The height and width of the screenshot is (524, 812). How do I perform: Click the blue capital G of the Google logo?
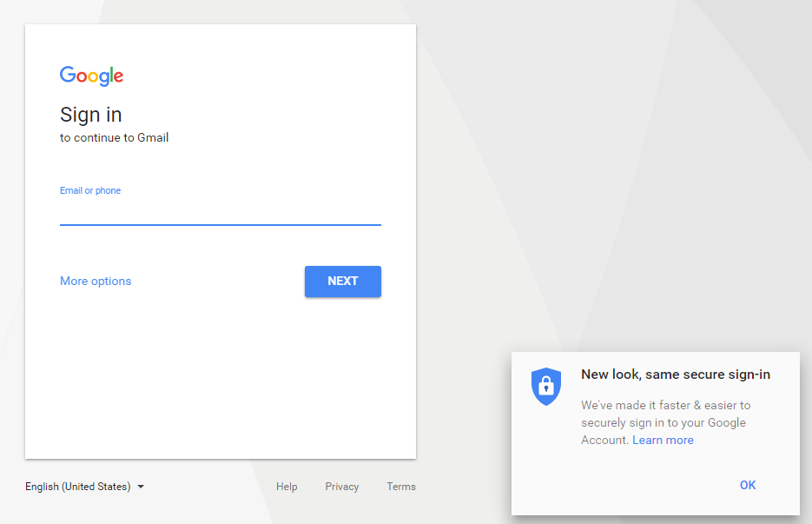pyautogui.click(x=67, y=76)
